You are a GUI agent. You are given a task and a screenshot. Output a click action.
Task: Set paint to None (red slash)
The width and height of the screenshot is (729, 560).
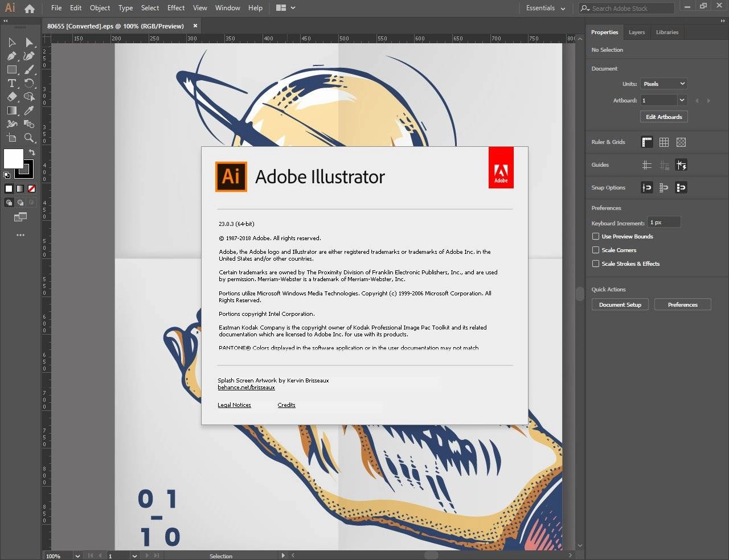coord(32,188)
